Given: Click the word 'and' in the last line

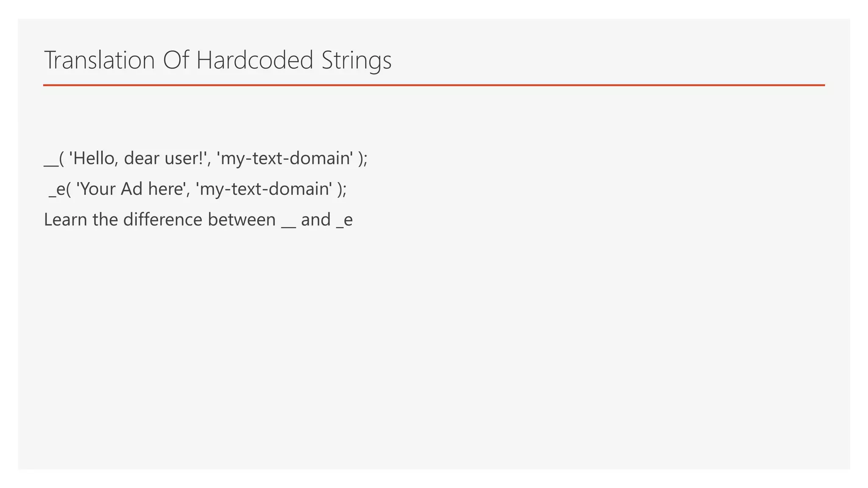Looking at the screenshot, I should coord(316,220).
